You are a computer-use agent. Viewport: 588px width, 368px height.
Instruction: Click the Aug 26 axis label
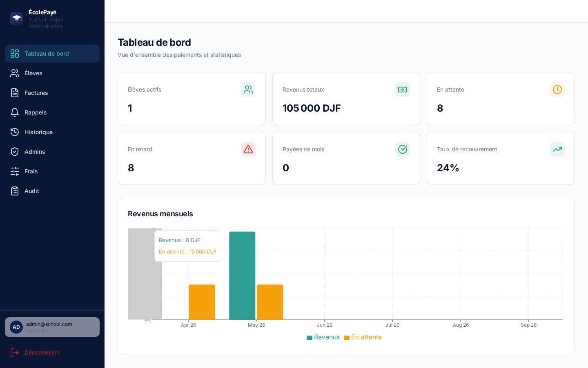[x=461, y=325]
